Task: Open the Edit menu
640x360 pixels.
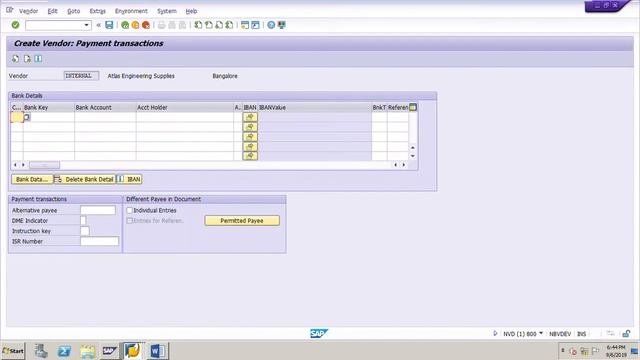Action: [52, 11]
